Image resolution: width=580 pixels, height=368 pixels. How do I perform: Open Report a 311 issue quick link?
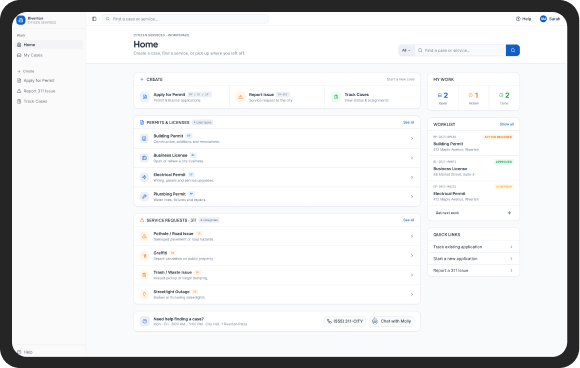473,271
